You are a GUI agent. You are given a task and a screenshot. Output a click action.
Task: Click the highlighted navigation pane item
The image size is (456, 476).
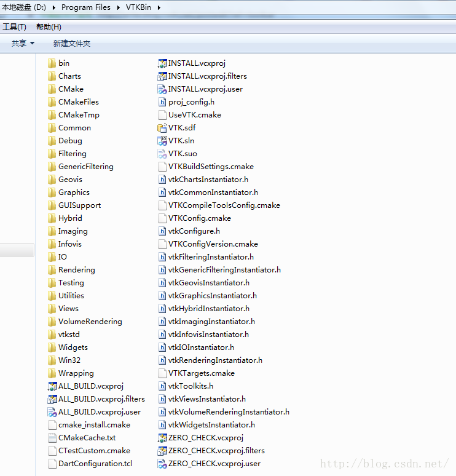point(17,250)
